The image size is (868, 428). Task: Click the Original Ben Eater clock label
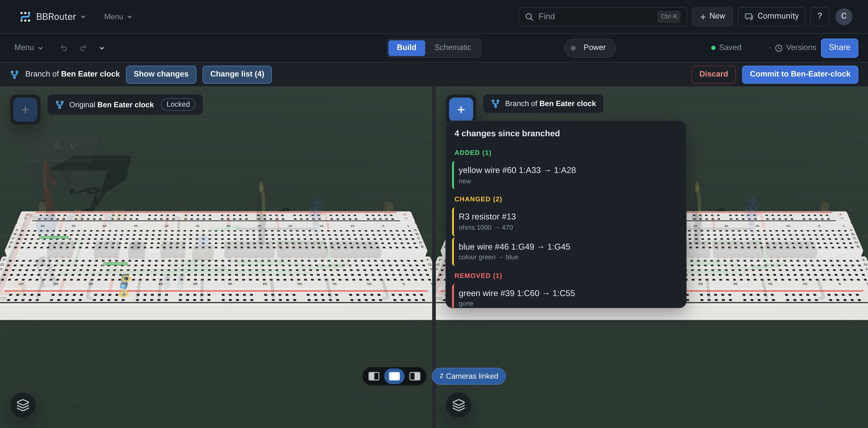coord(111,105)
